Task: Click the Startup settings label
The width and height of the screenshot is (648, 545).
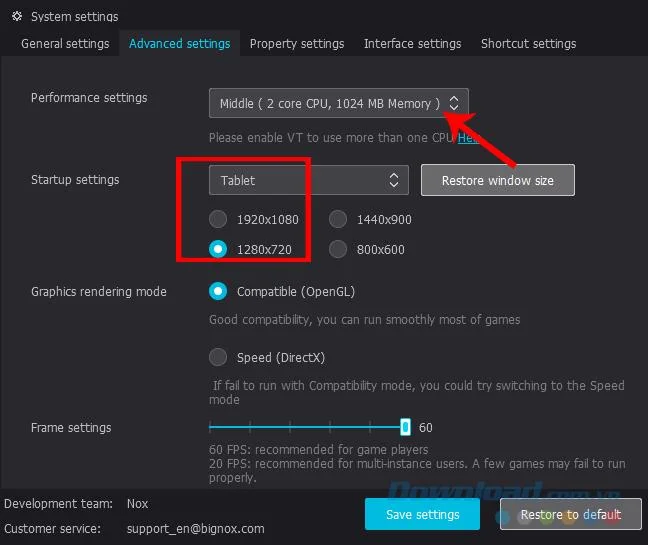Action: (75, 180)
